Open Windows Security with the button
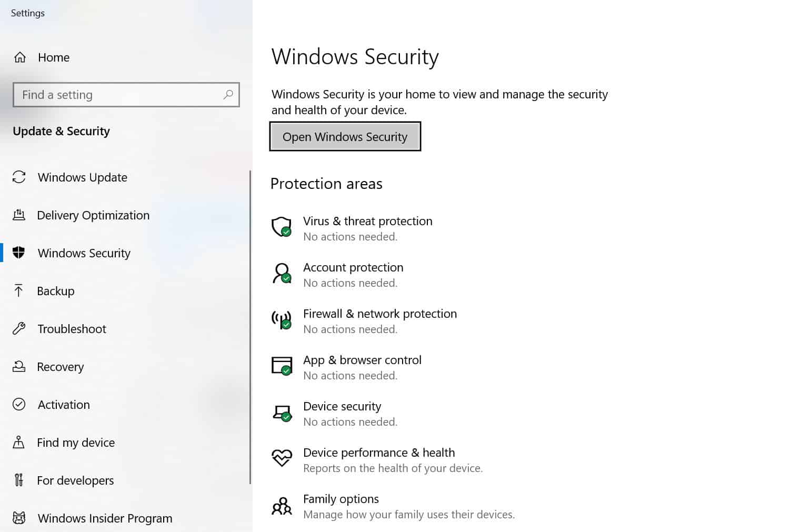791x532 pixels. pos(345,136)
